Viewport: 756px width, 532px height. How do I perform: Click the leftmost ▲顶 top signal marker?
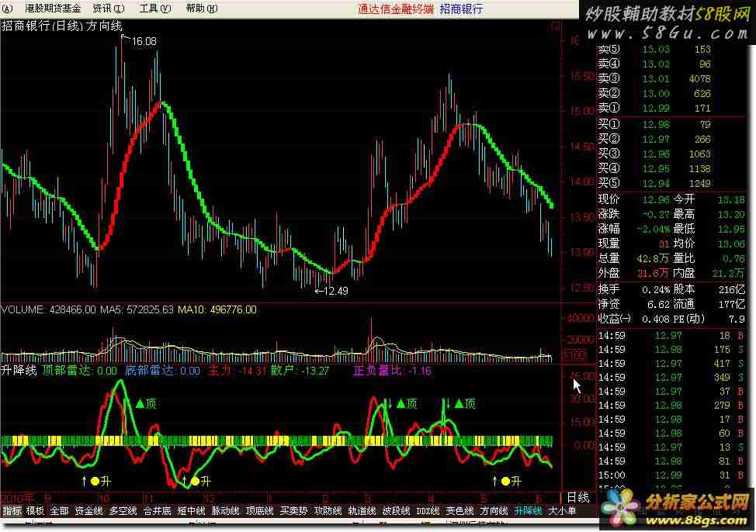point(146,404)
